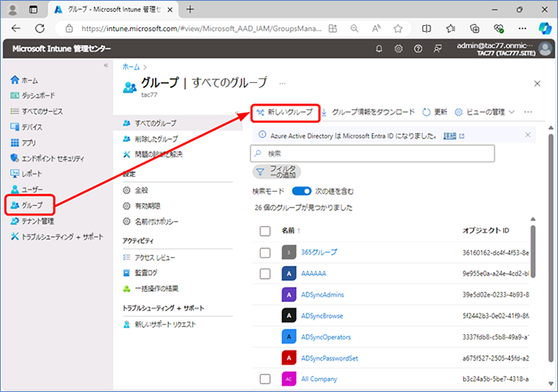Toggle the 検索モード switch
Viewport: 558px width, 392px height.
[301, 192]
